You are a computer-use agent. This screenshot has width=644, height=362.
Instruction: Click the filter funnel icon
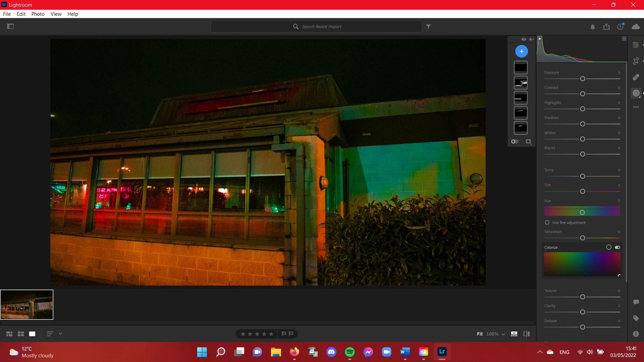(428, 26)
